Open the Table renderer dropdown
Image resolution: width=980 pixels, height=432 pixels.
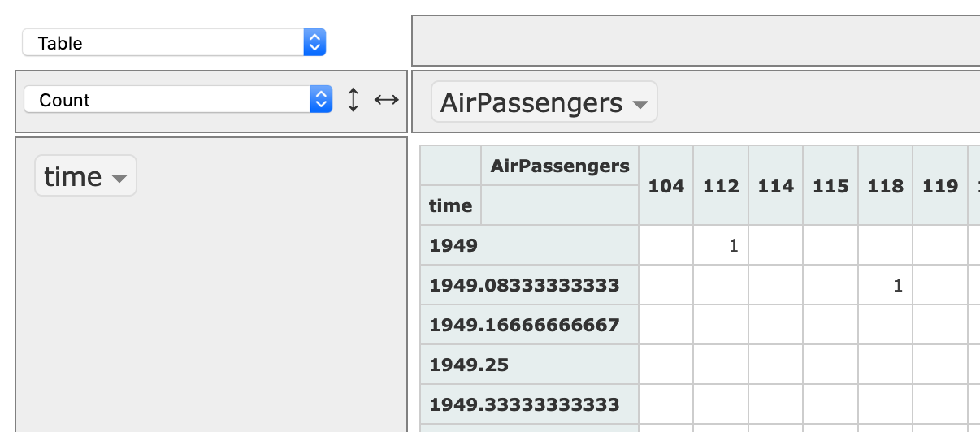coord(174,43)
